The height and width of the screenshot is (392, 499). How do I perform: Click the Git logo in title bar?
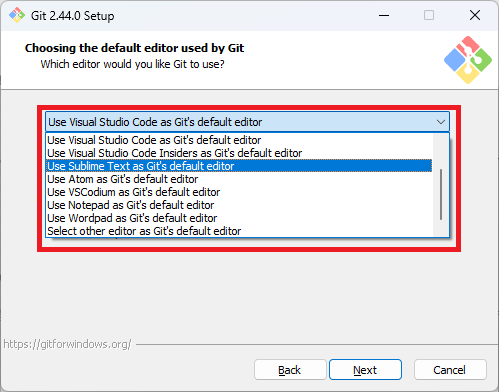pos(17,15)
